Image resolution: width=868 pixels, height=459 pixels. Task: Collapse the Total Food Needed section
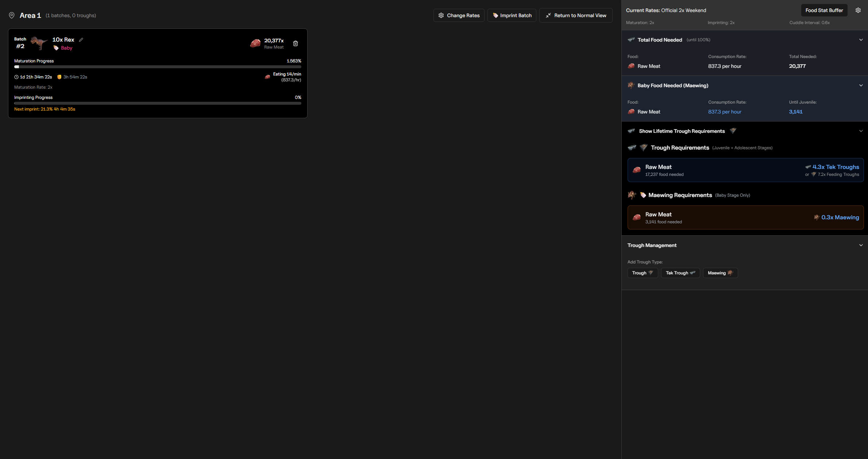[x=861, y=40]
